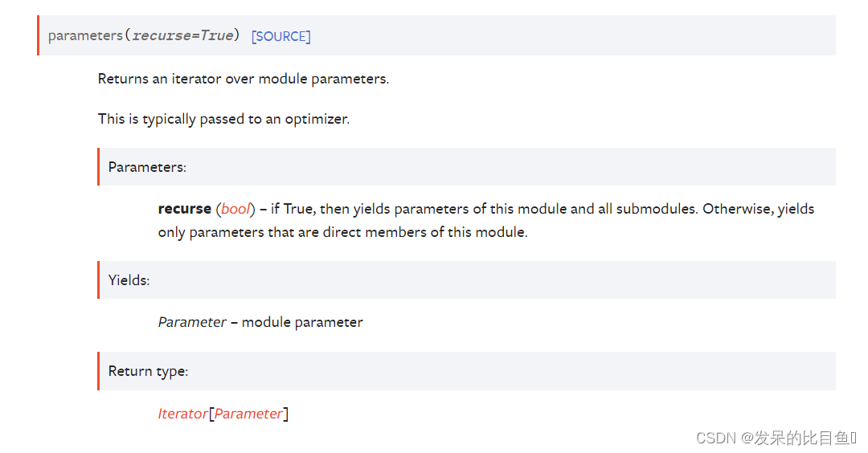Screen dimensions: 868x453
Task: Click the "Returns an iterator over module parameters" sentence
Action: click(x=244, y=79)
